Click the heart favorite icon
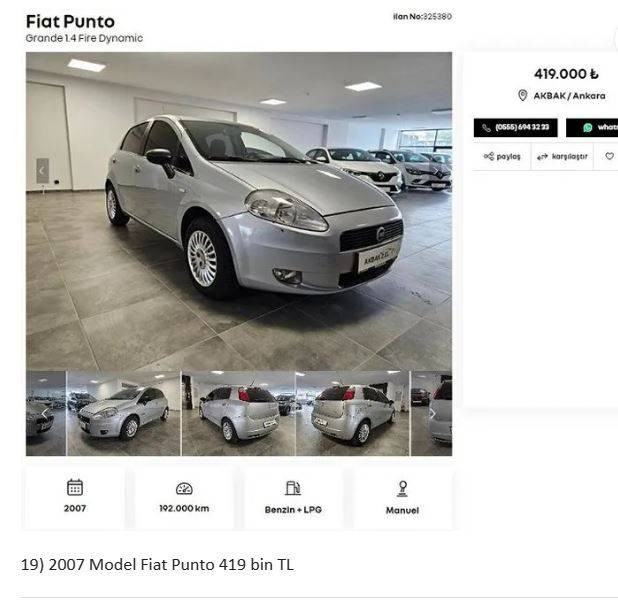The height and width of the screenshot is (600, 618). tap(609, 156)
